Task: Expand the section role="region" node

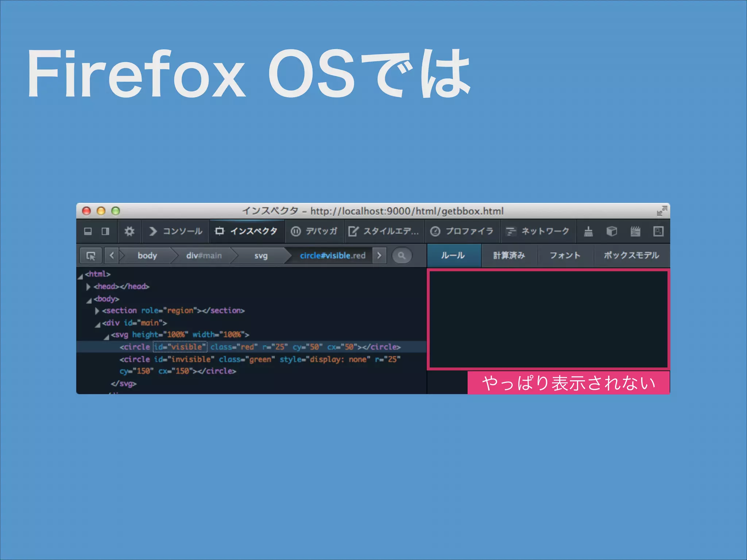Action: [x=97, y=311]
